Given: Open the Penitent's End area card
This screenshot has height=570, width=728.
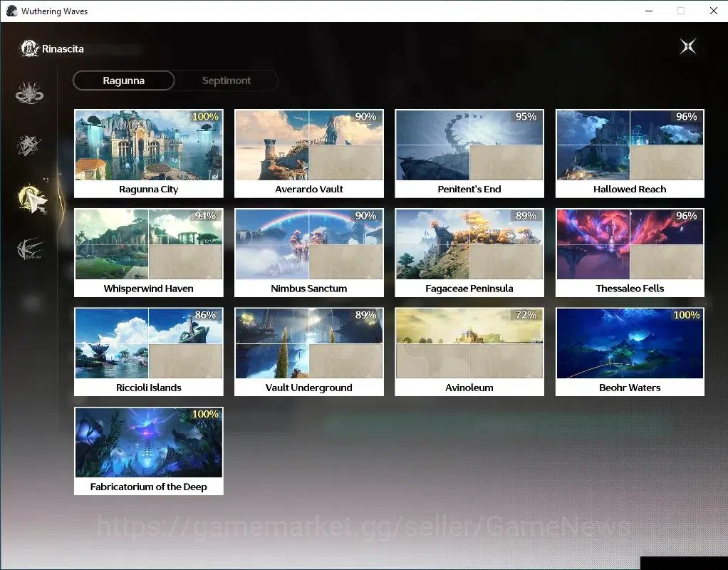Looking at the screenshot, I should (469, 153).
